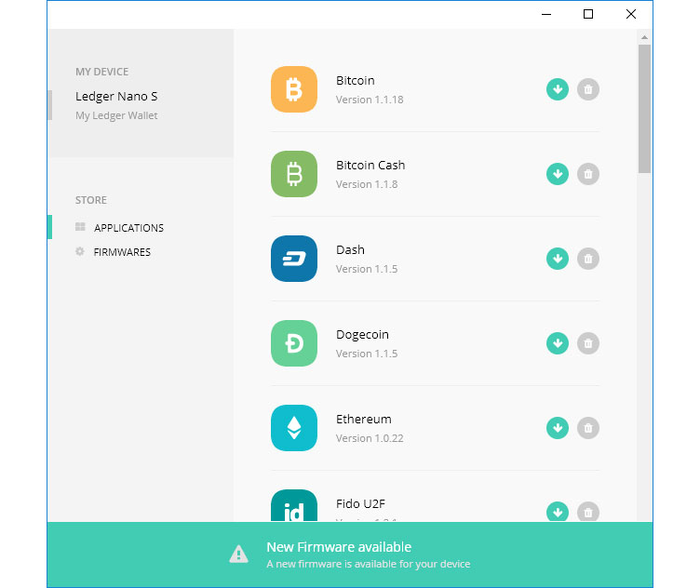Click the Fido U2F app name
The height and width of the screenshot is (588, 700).
pos(361,503)
